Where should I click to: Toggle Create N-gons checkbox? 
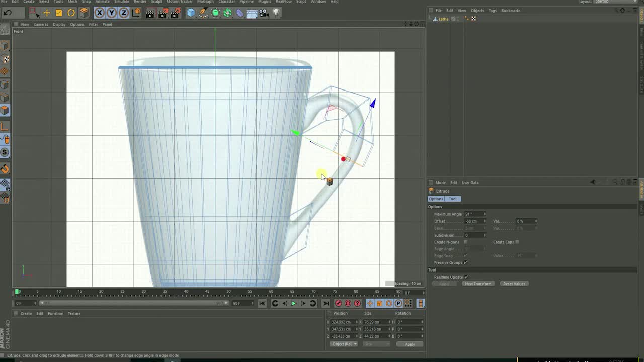click(x=465, y=242)
